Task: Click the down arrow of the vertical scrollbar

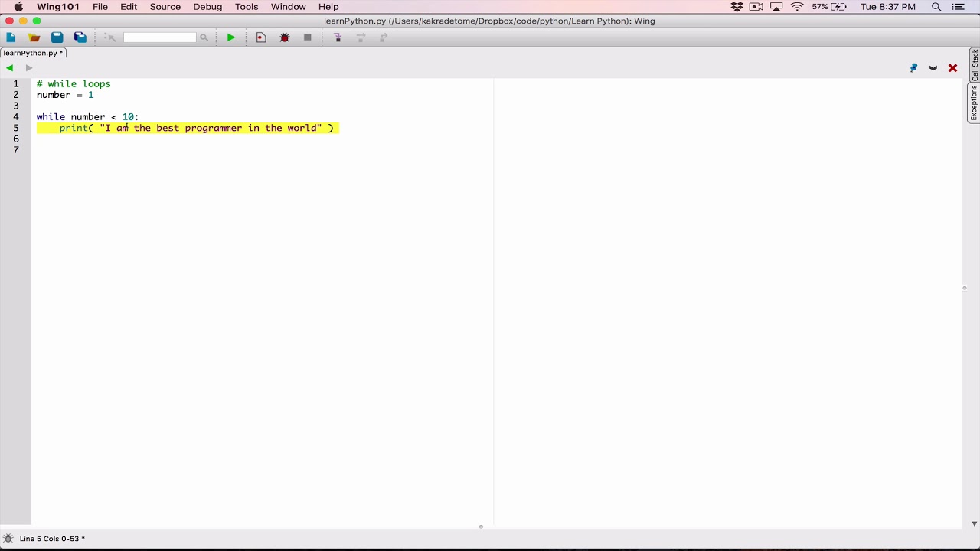Action: (x=974, y=524)
